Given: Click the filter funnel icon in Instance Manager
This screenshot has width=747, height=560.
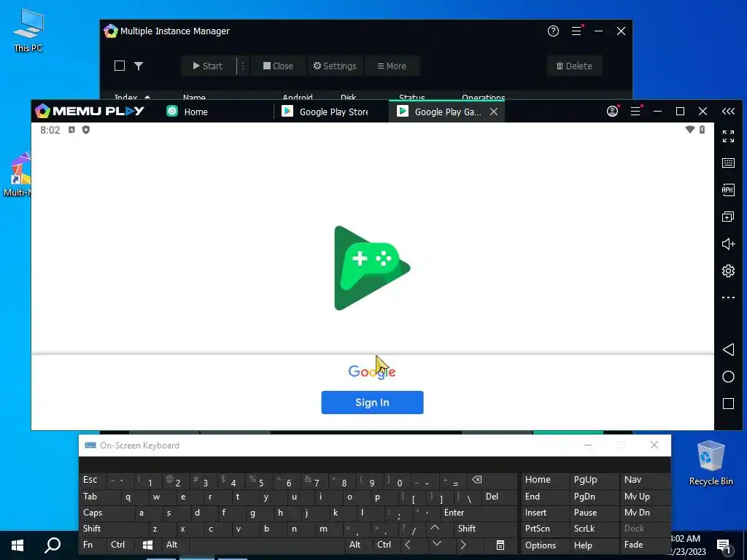Looking at the screenshot, I should [x=139, y=66].
